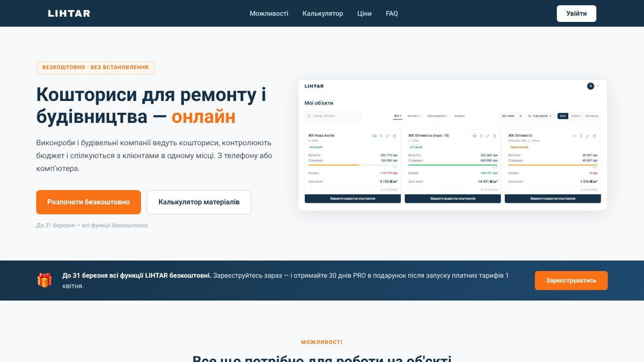
Task: Click the progress bar on the Призупинений ЖК Оптимісто card
Action: [x=553, y=165]
